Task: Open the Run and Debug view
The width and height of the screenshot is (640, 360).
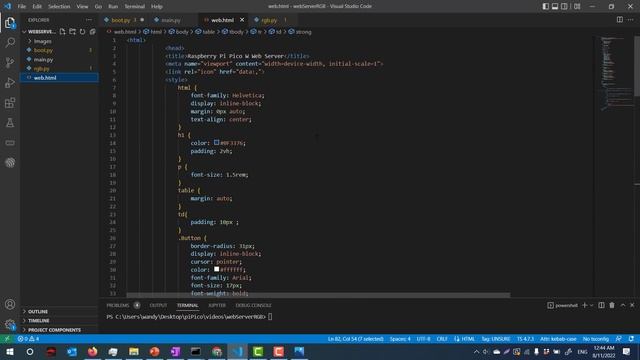Action: (10, 82)
